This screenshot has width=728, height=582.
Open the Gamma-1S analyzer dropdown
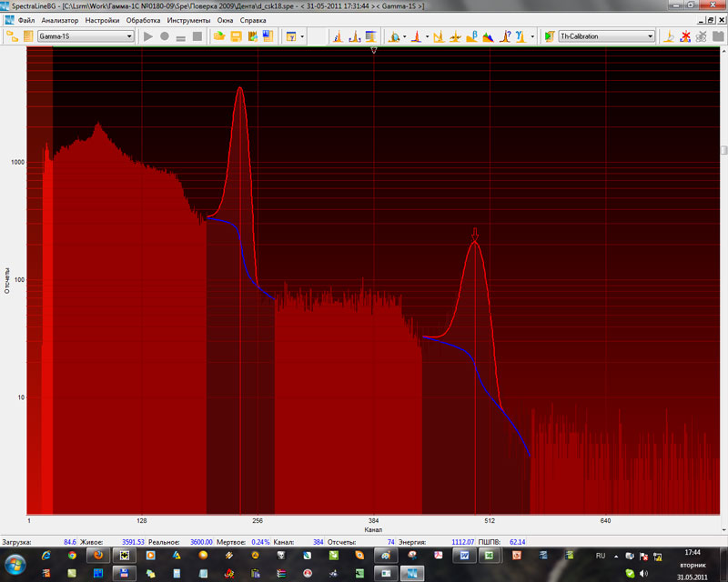coord(129,36)
